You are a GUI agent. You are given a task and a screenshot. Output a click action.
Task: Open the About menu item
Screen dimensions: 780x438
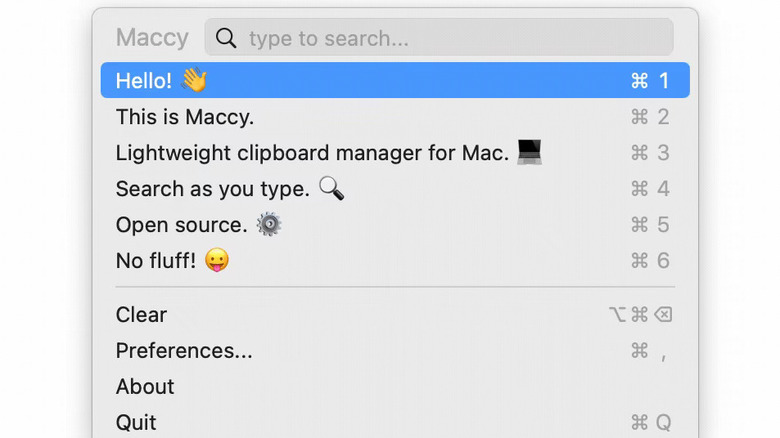[145, 387]
